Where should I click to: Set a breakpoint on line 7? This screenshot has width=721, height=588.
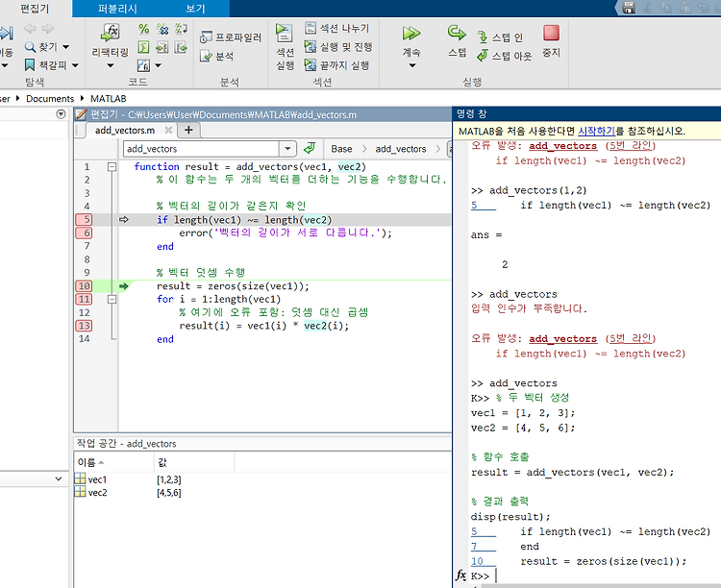87,246
